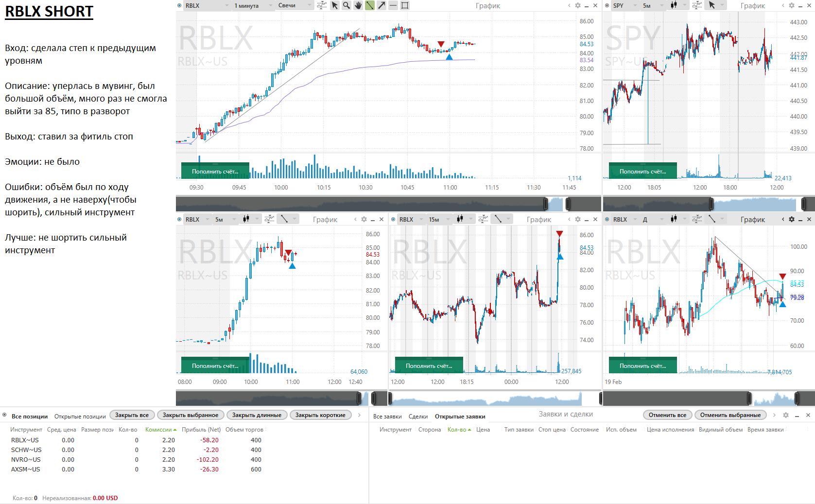Open indicators icon on RBLX 15м chart

(483, 219)
